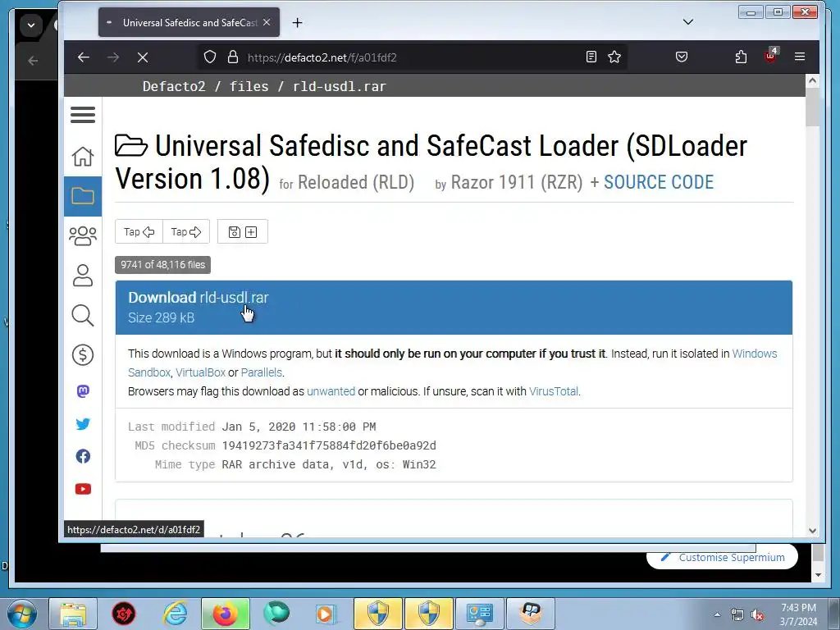Screen dimensions: 840x630
Task: Bookmark this page with the star icon
Action: coord(614,57)
